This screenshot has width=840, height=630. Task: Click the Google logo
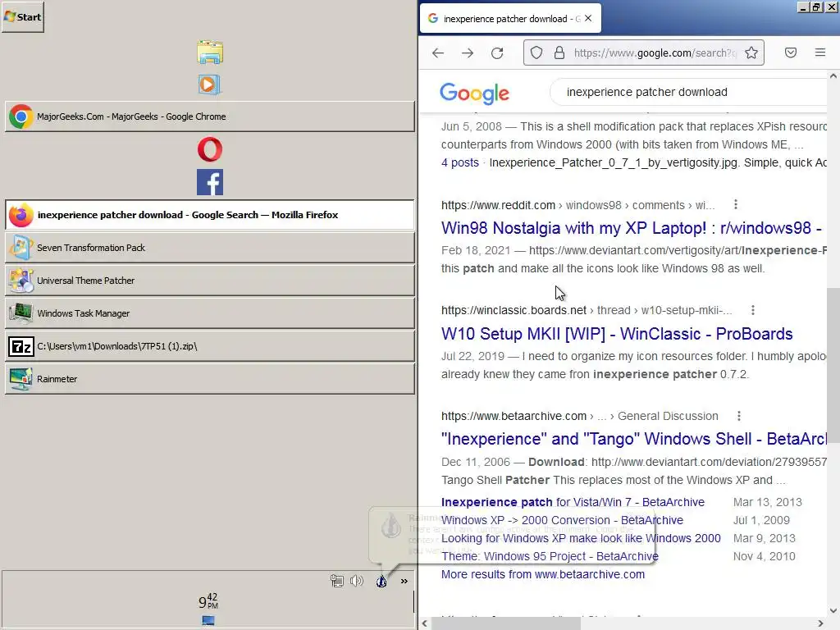tap(474, 94)
